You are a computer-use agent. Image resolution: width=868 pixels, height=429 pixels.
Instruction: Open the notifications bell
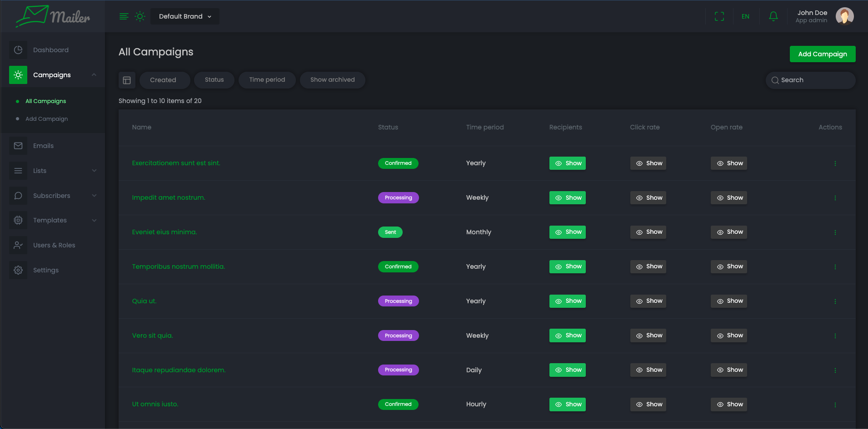click(773, 16)
